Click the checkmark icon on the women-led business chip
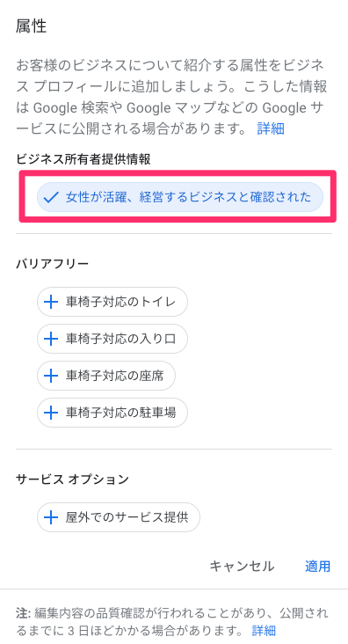The height and width of the screenshot is (644, 348). coord(51,198)
